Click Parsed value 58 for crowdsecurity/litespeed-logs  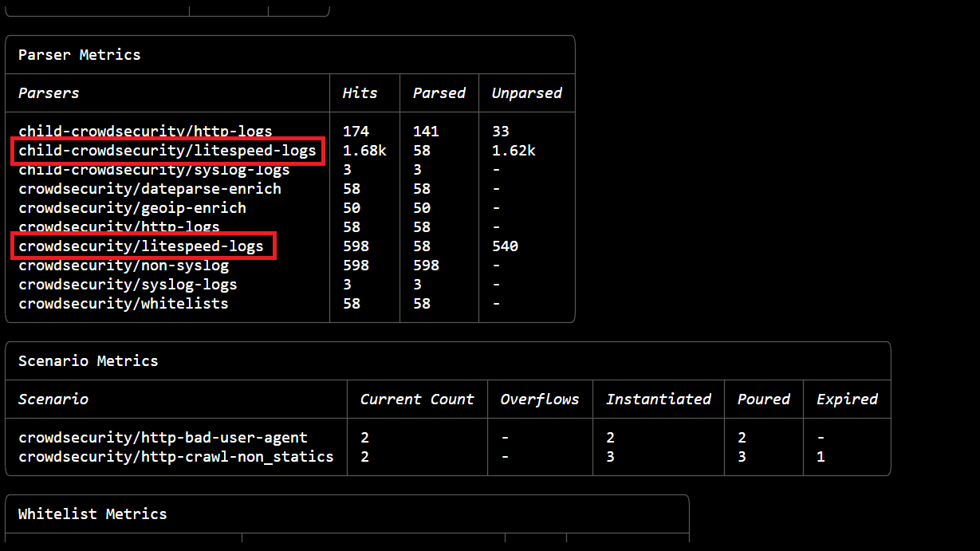pyautogui.click(x=422, y=246)
